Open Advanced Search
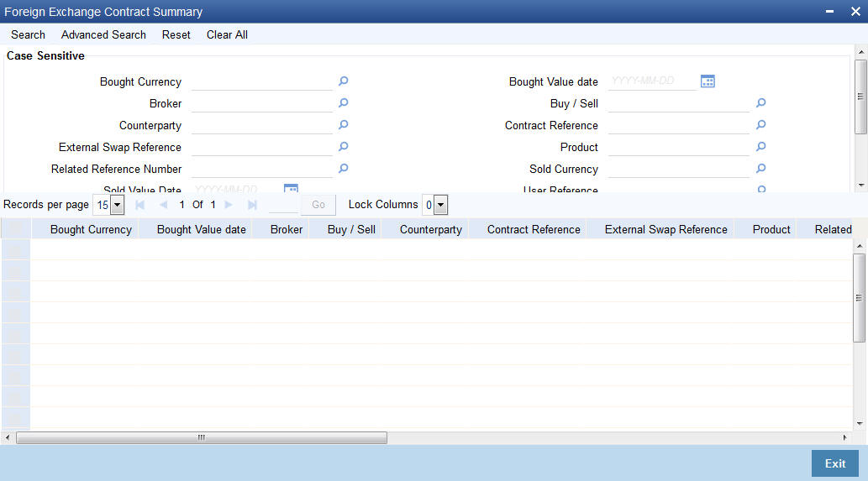This screenshot has width=868, height=481. tap(103, 34)
